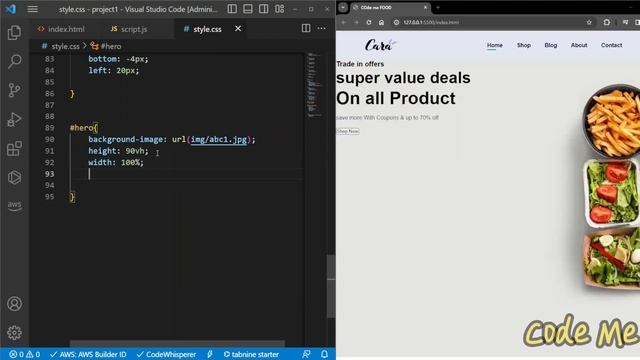Image resolution: width=640 pixels, height=360 pixels.
Task: Click the Cara logo on webpage
Action: [380, 45]
